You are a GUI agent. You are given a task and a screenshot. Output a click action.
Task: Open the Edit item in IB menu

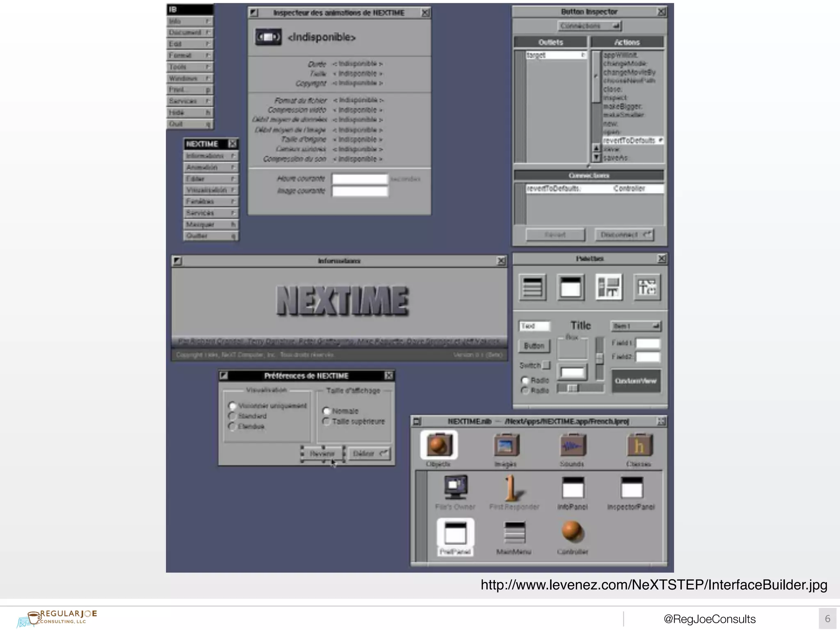coord(190,44)
